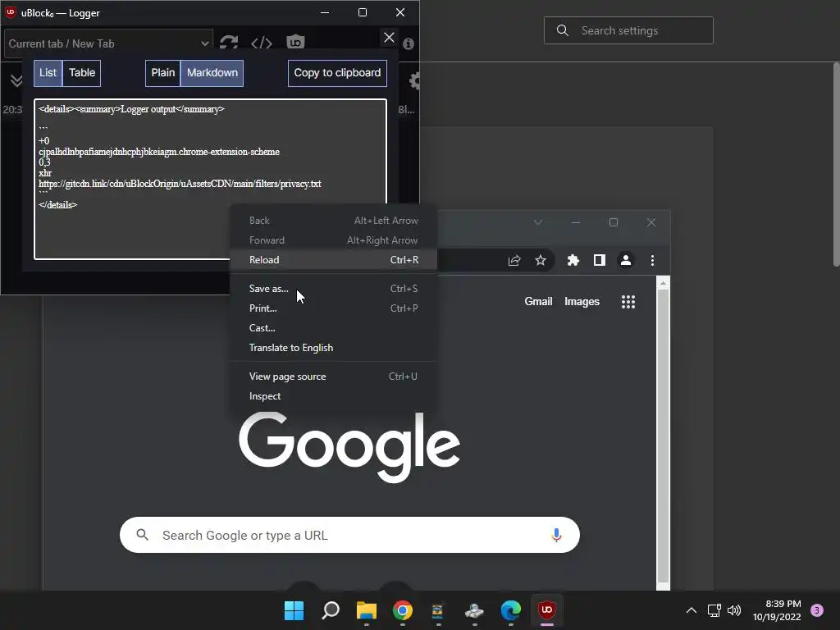Open Google Chrome from the taskbar
The image size is (840, 630).
(x=402, y=610)
